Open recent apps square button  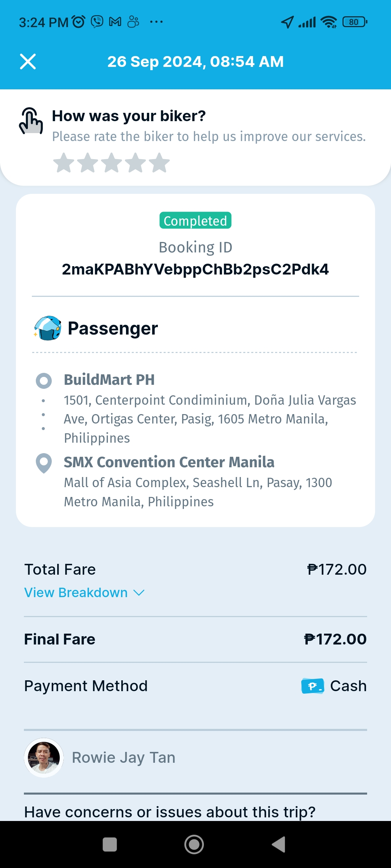(x=110, y=844)
